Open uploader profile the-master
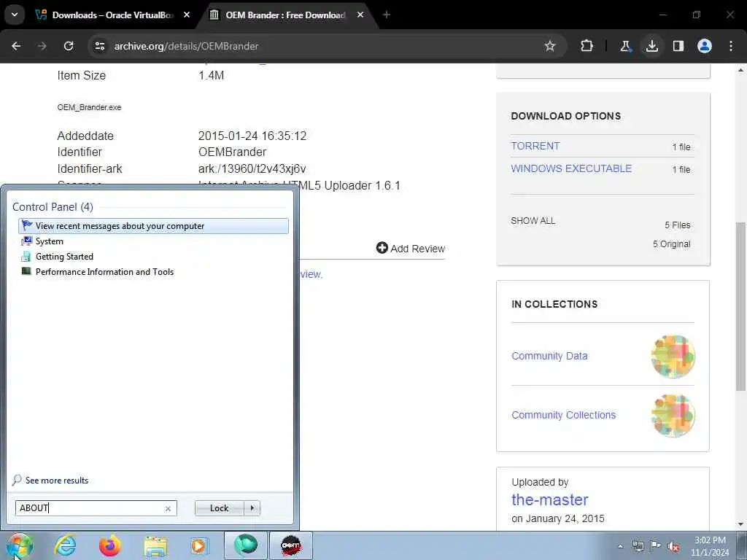 [x=550, y=499]
